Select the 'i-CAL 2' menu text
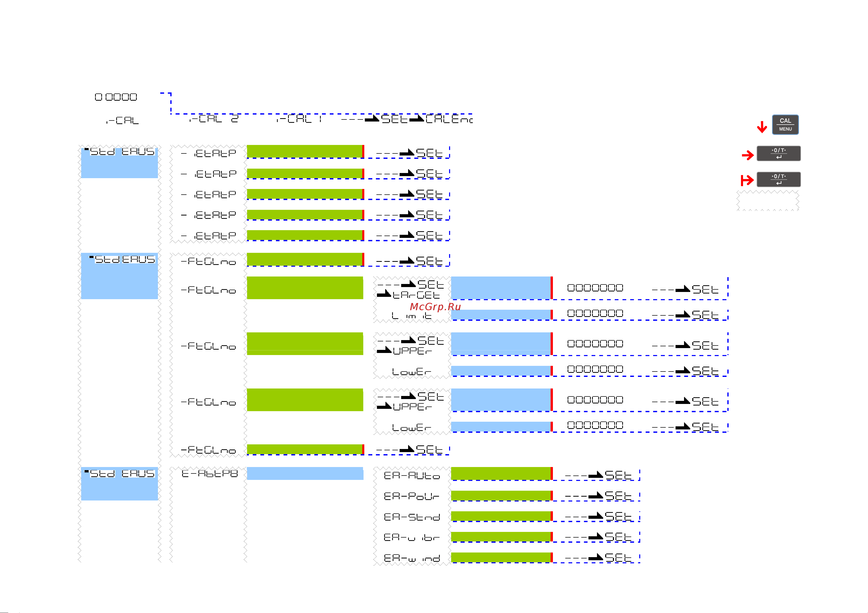Viewport: 868px width, 613px height. click(x=214, y=119)
